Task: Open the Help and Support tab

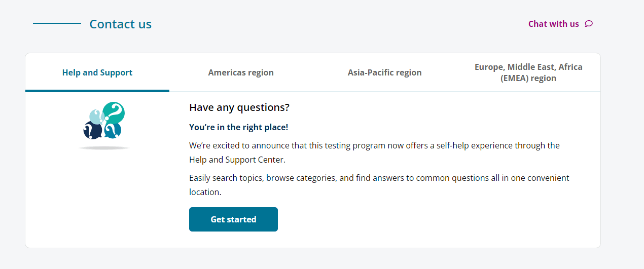Action: coord(97,72)
